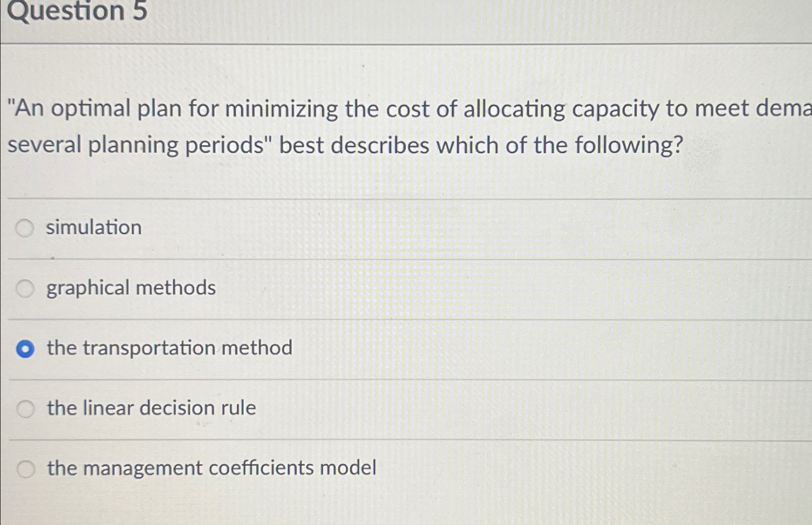
Task: Select the management coefficients model radio button
Action: click(x=25, y=468)
